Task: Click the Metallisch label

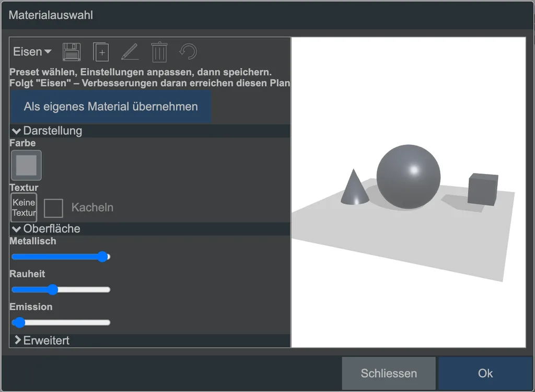Action: click(x=33, y=241)
